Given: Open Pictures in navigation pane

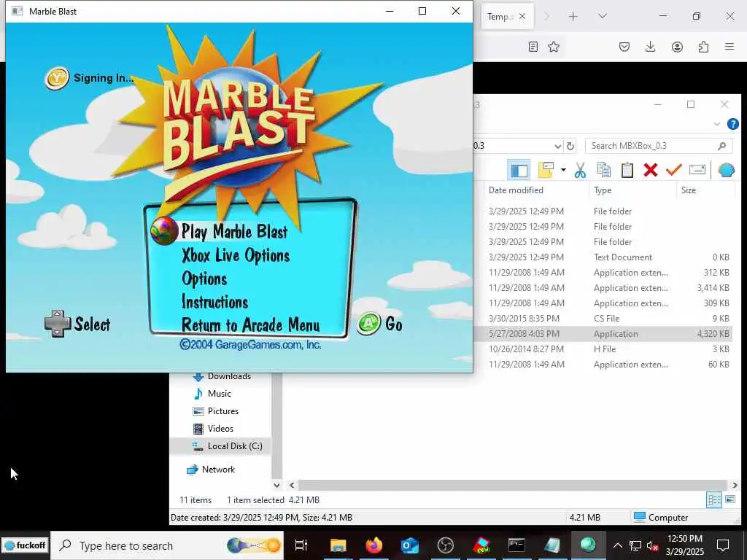Looking at the screenshot, I should click(x=223, y=411).
